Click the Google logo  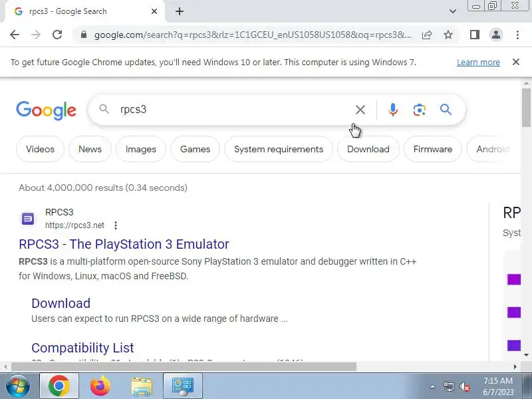(46, 110)
